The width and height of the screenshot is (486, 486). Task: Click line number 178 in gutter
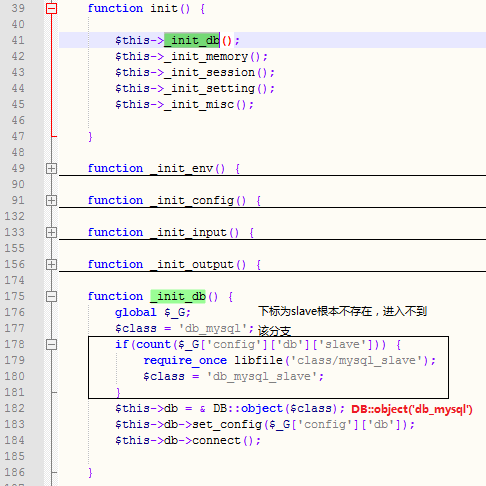click(14, 344)
